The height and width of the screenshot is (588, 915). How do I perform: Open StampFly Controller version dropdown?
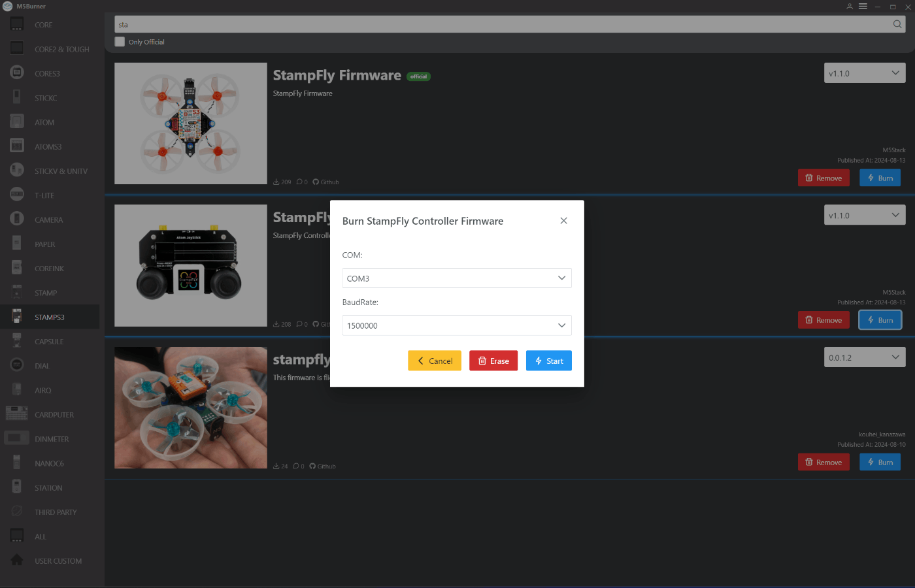(865, 215)
